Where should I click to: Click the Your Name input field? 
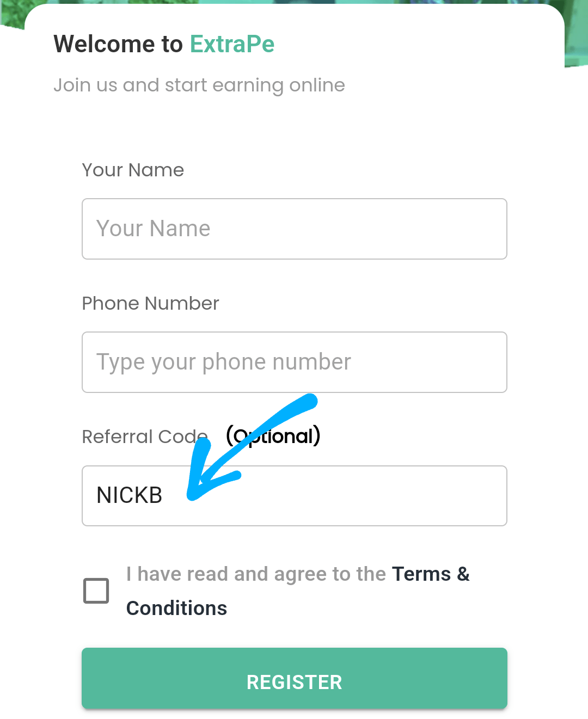294,229
